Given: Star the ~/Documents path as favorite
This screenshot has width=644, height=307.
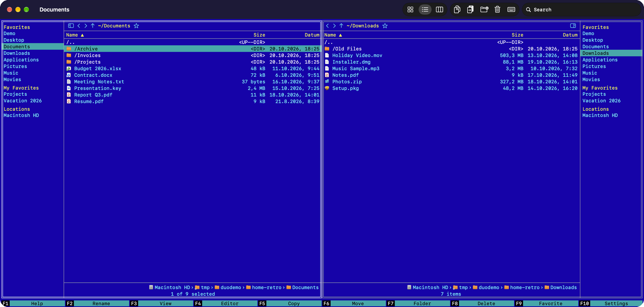Looking at the screenshot, I should pos(136,26).
